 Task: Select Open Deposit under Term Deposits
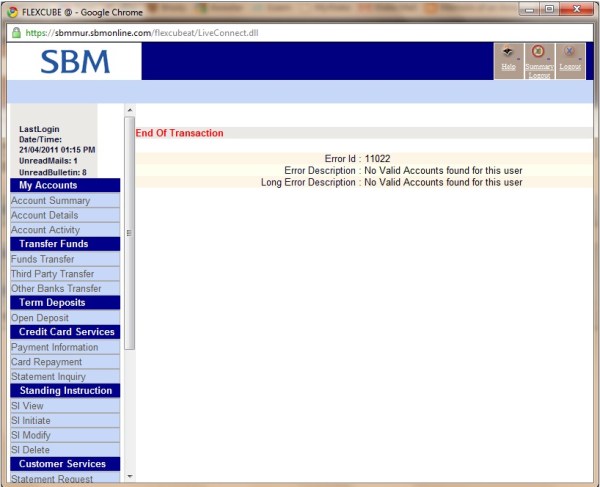(x=40, y=318)
